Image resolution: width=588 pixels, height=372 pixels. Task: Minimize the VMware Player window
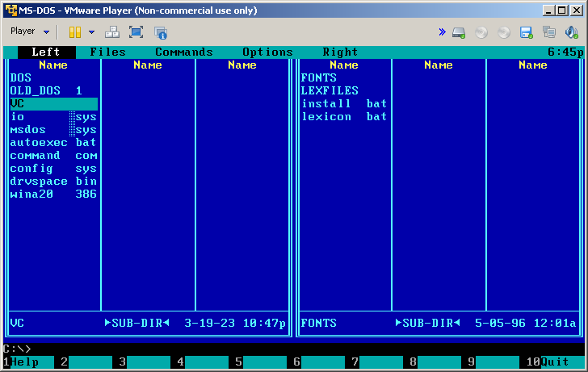tap(548, 10)
